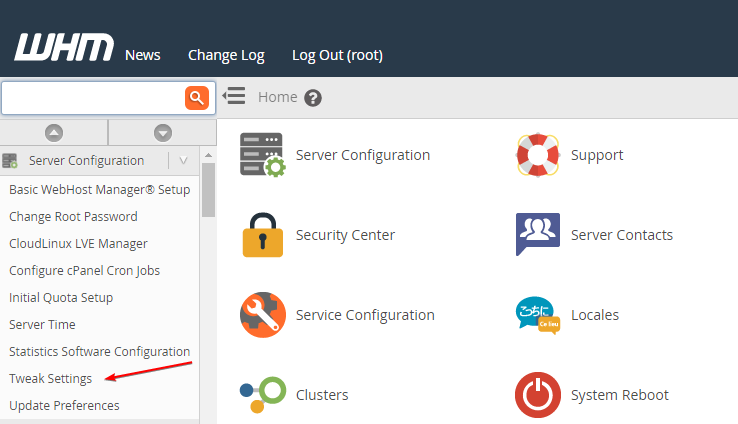Open Basic WebHost Manager Setup
The image size is (738, 424).
tap(100, 190)
